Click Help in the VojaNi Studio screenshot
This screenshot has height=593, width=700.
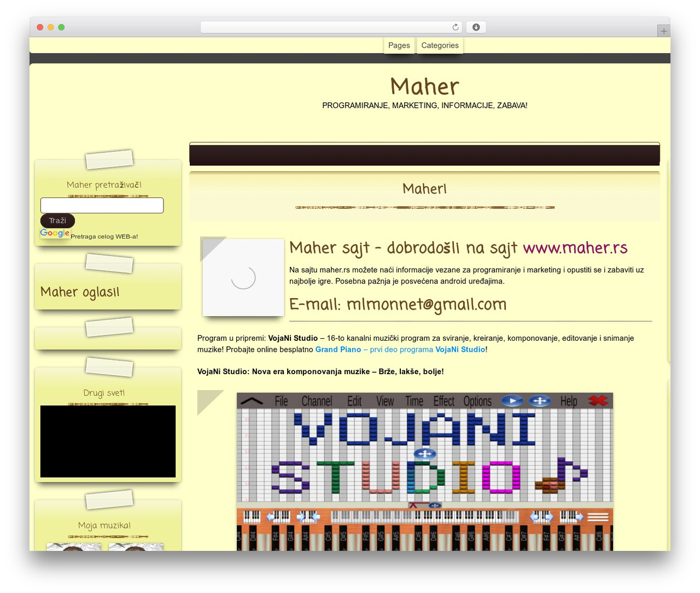[569, 402]
